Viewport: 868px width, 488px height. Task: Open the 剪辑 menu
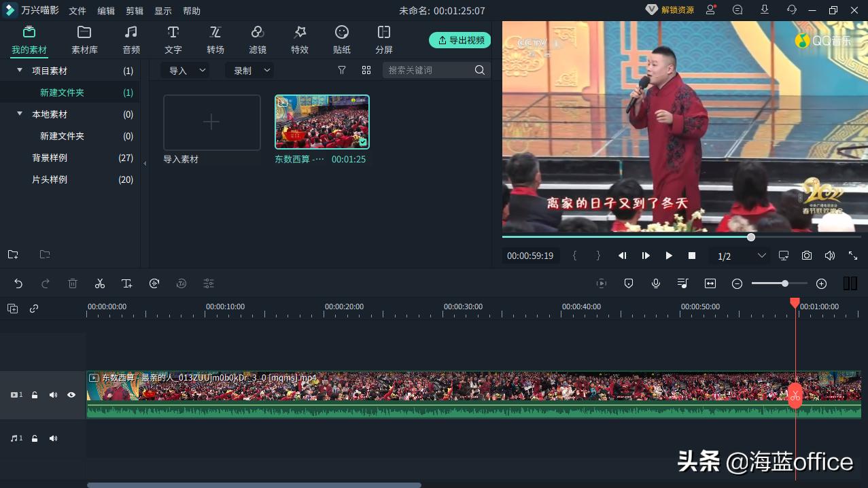pos(135,11)
